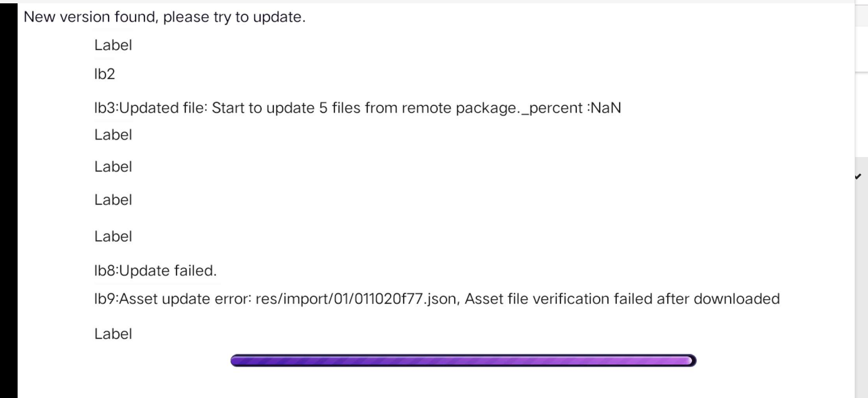Click the "lb9:Asset update error" prefix
The height and width of the screenshot is (398, 868).
(172, 299)
